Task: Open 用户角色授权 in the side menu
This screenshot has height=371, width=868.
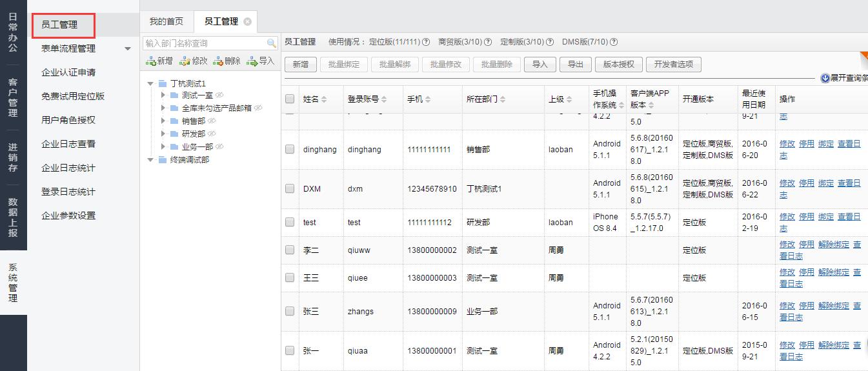Action: point(68,120)
